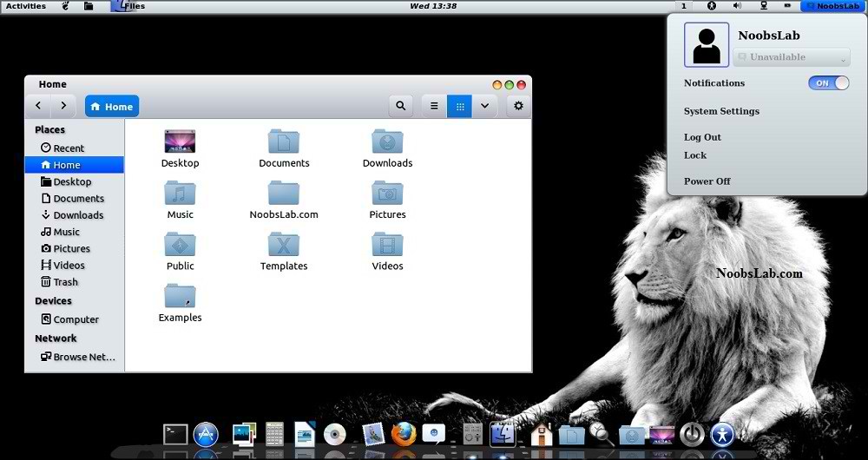
Task: Open the blue Accessibility icon in the dock
Action: [722, 435]
